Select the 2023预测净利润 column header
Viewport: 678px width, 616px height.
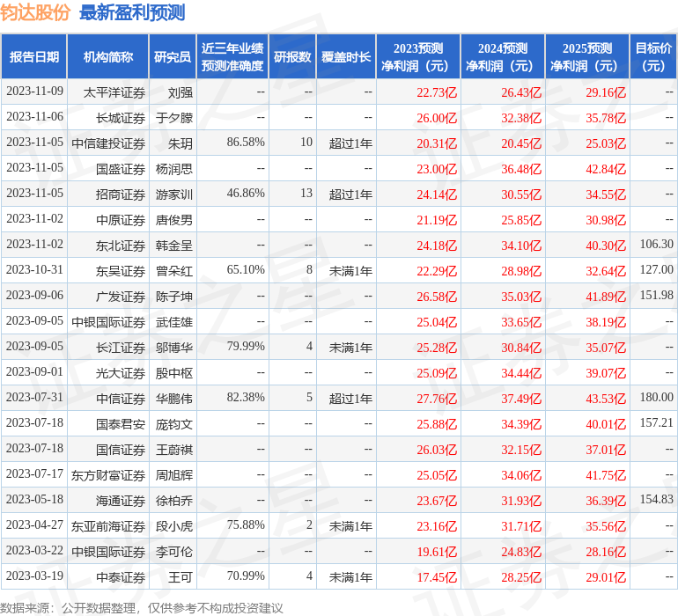pyautogui.click(x=418, y=56)
